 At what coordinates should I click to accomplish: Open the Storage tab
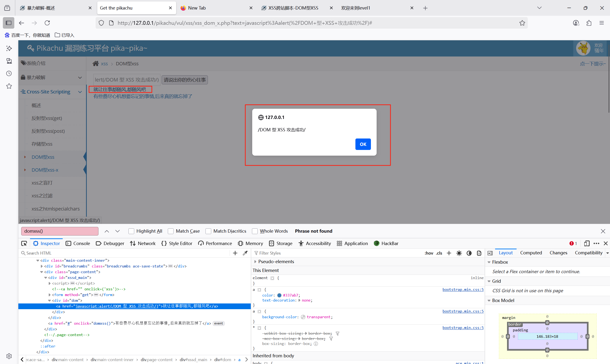pos(281,243)
